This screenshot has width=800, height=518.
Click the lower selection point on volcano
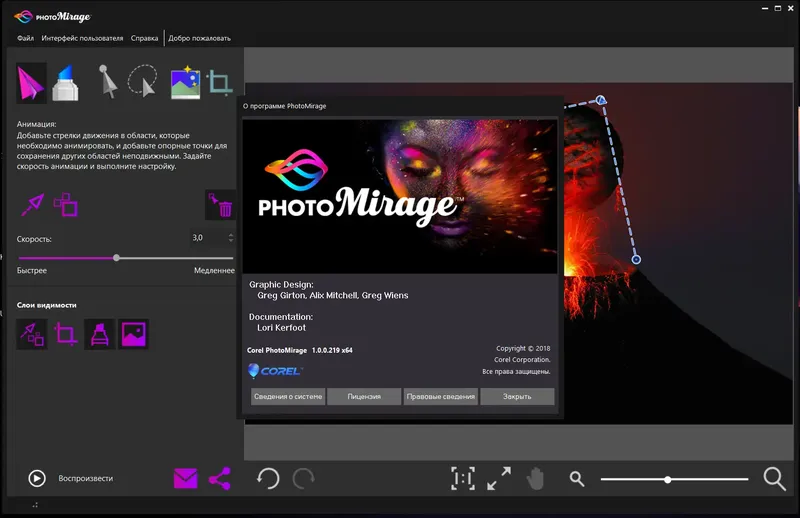pyautogui.click(x=636, y=259)
